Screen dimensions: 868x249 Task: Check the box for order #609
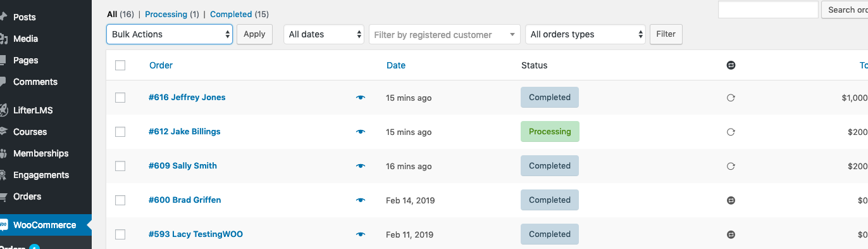coord(120,166)
